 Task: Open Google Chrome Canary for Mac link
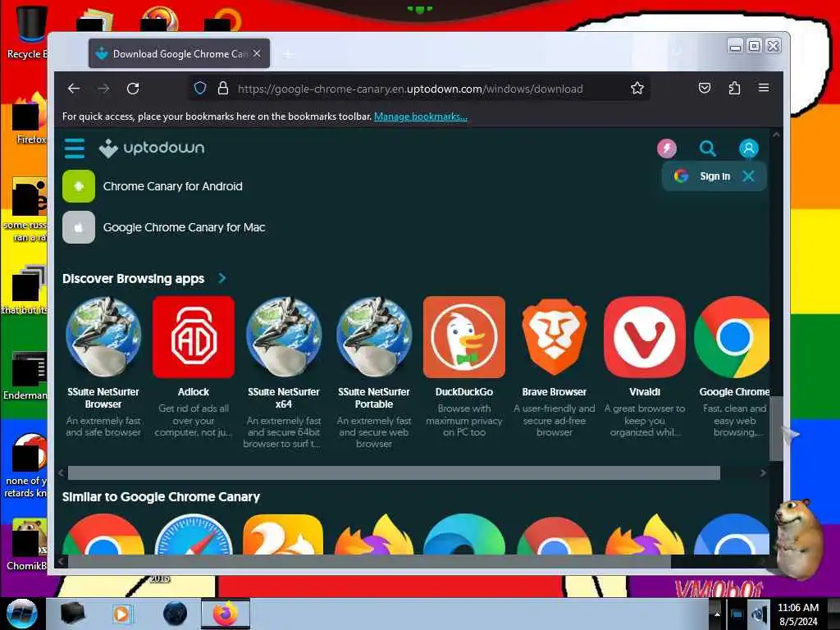pyautogui.click(x=184, y=228)
